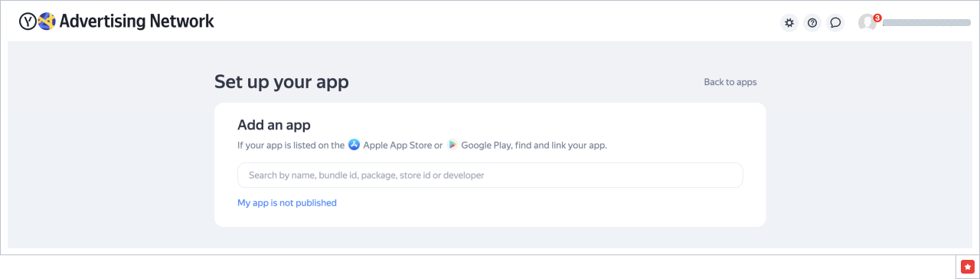The image size is (980, 279).
Task: Open help with the question mark icon
Action: coord(812,22)
